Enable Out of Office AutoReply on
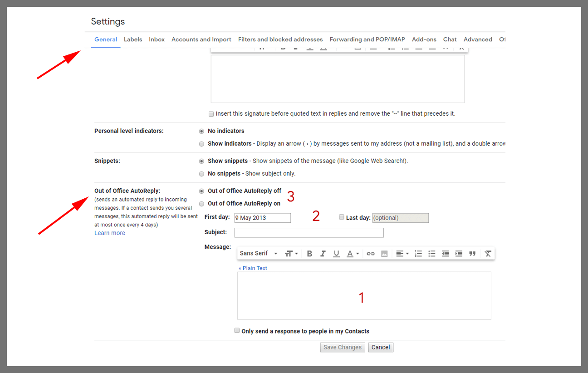This screenshot has height=373, width=588. 201,204
